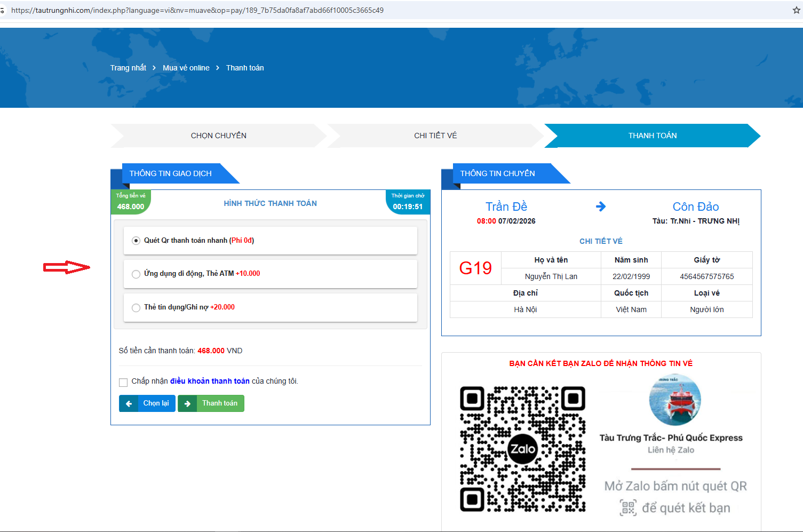Click the Zalo QR code image

tap(522, 449)
